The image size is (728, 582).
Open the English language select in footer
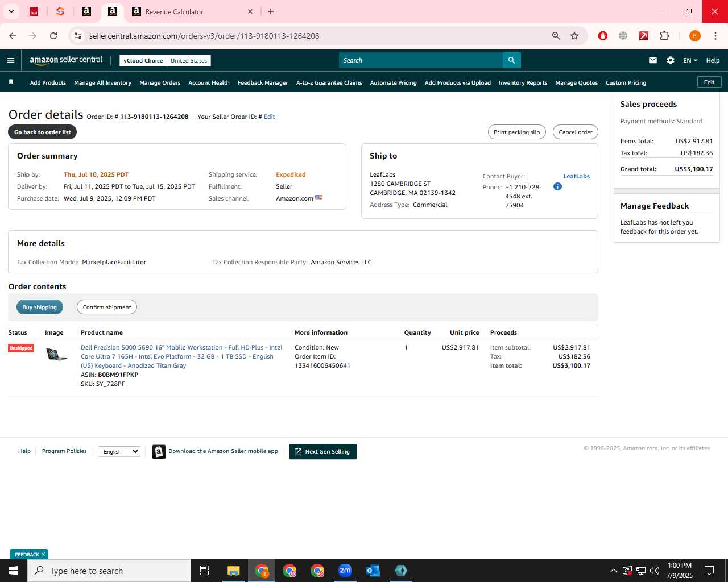click(x=119, y=451)
